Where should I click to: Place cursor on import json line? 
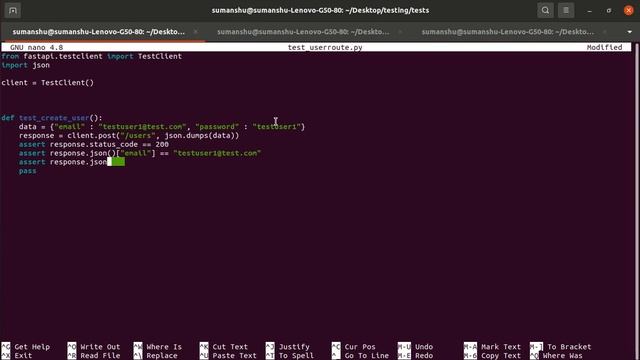pyautogui.click(x=25, y=65)
